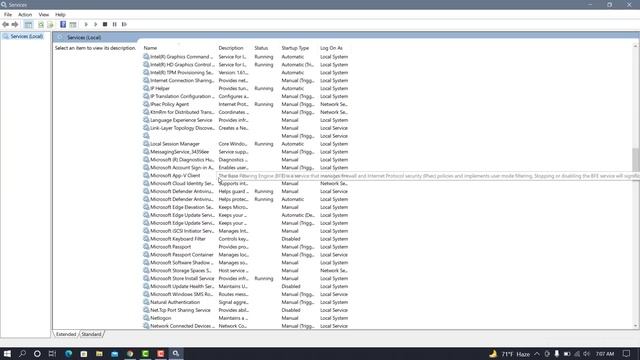Viewport: 640px width, 360px height.
Task: Click the Forward arrow in the toolbar
Action: pyautogui.click(x=15, y=24)
